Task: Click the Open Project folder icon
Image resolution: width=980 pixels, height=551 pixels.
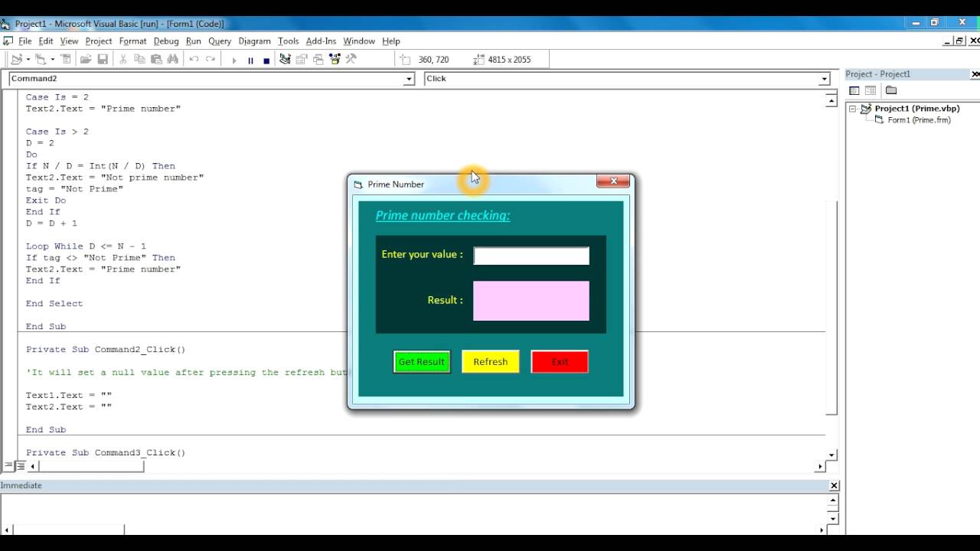Action: (x=86, y=59)
